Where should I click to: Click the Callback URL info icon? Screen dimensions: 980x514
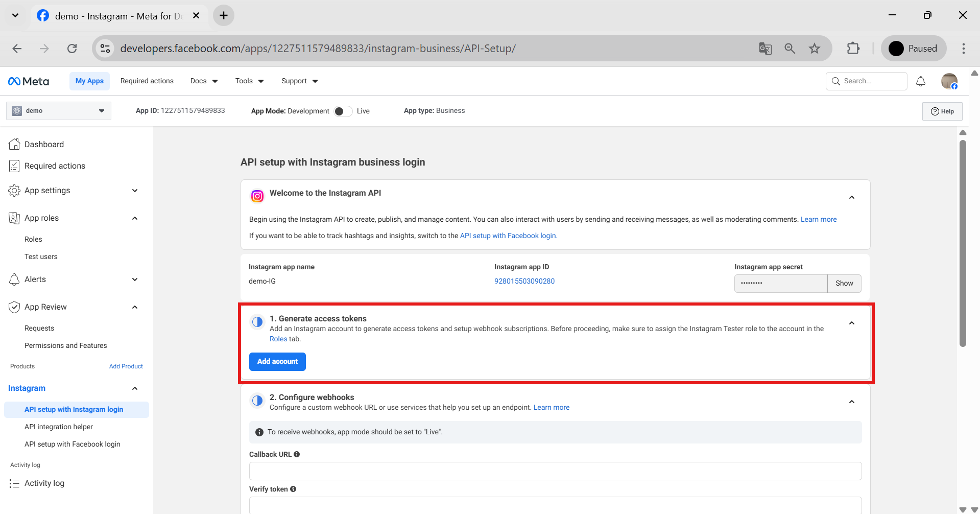[x=297, y=454]
